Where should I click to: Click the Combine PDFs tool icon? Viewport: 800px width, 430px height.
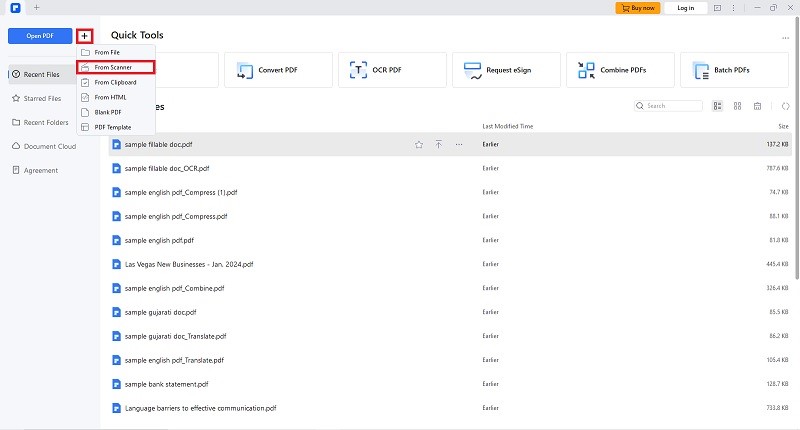(586, 70)
